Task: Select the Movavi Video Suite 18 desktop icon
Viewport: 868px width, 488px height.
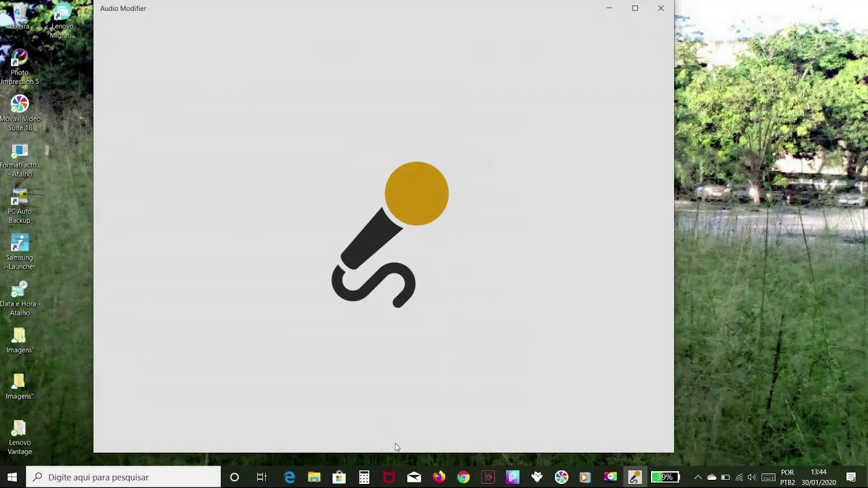Action: (x=20, y=113)
